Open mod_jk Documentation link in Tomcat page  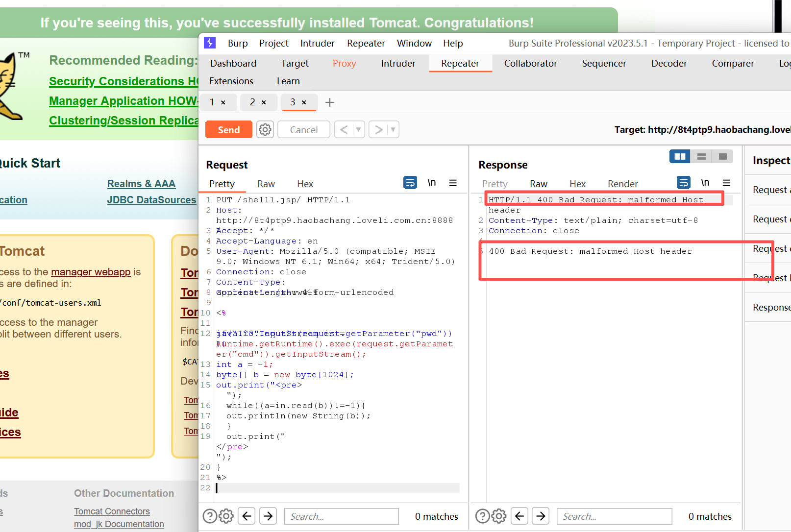click(x=119, y=524)
